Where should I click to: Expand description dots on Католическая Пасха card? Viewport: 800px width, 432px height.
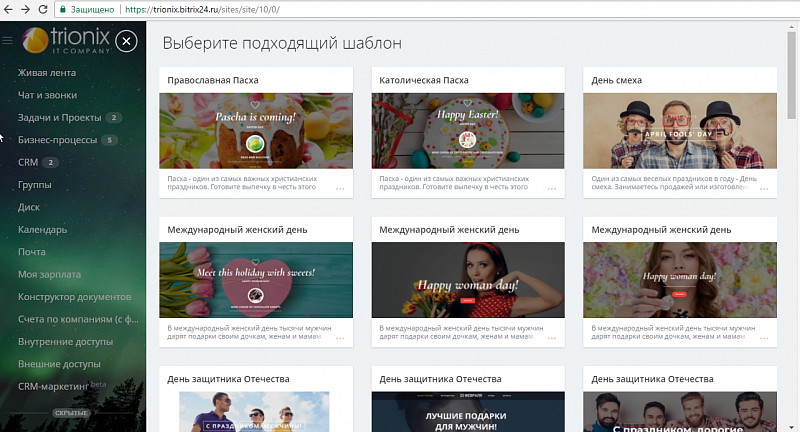[x=552, y=189]
